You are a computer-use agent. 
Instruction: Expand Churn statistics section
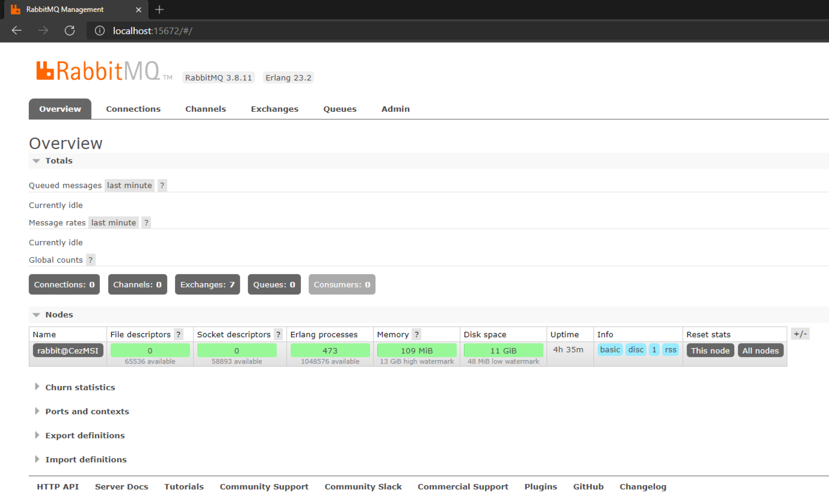coord(75,387)
